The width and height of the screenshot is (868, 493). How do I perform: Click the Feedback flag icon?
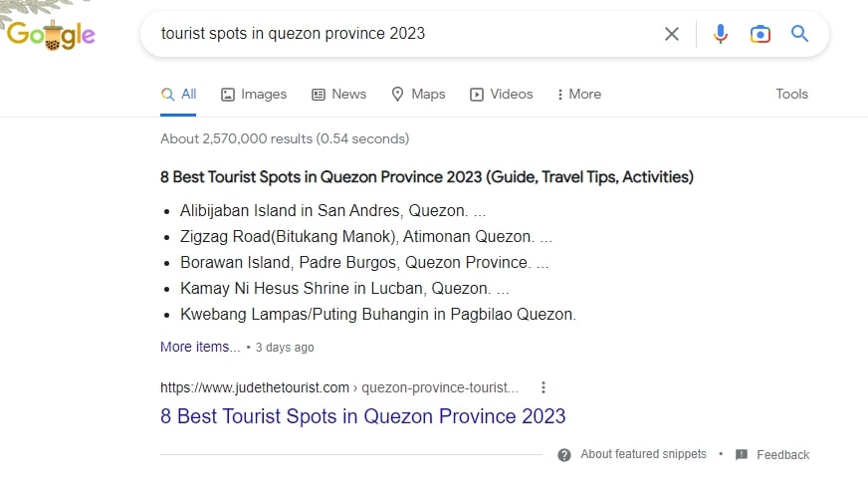(742, 454)
